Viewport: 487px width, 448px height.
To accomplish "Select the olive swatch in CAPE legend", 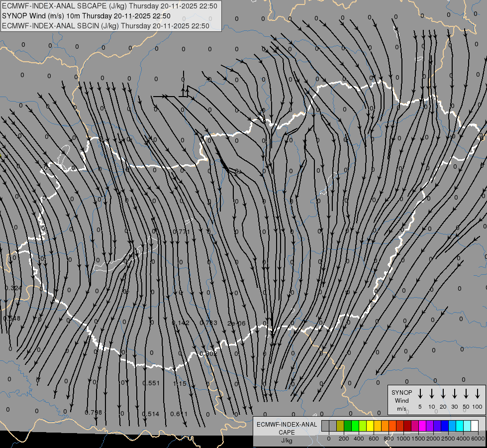I will (x=340, y=426).
